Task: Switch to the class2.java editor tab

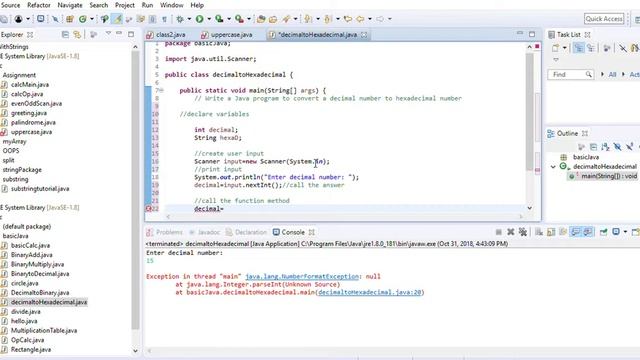Action: click(x=166, y=35)
